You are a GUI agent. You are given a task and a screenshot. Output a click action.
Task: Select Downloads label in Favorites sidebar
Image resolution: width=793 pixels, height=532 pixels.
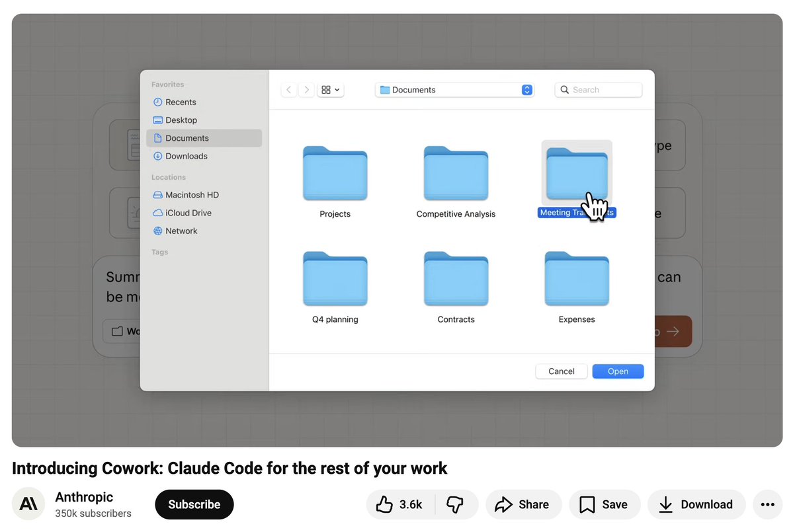tap(186, 156)
